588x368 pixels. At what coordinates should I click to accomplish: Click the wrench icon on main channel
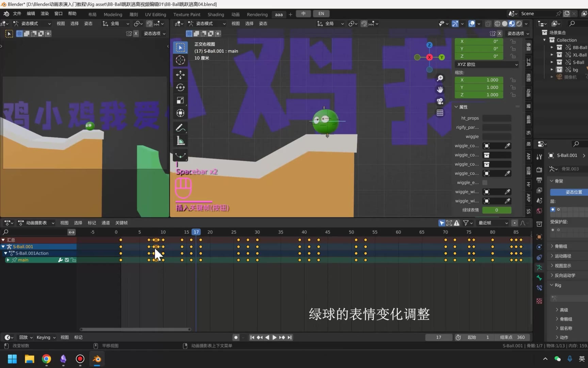pos(60,260)
